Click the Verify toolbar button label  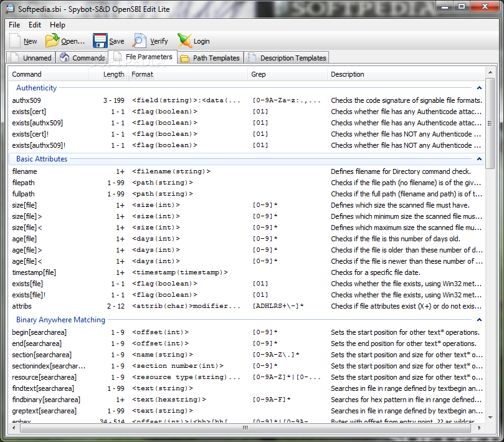coord(159,41)
